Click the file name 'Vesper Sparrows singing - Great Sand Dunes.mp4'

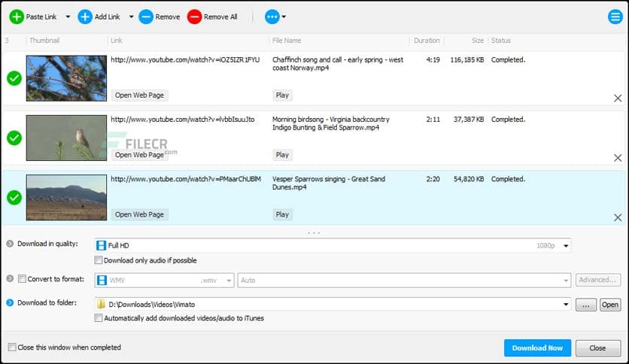(329, 184)
